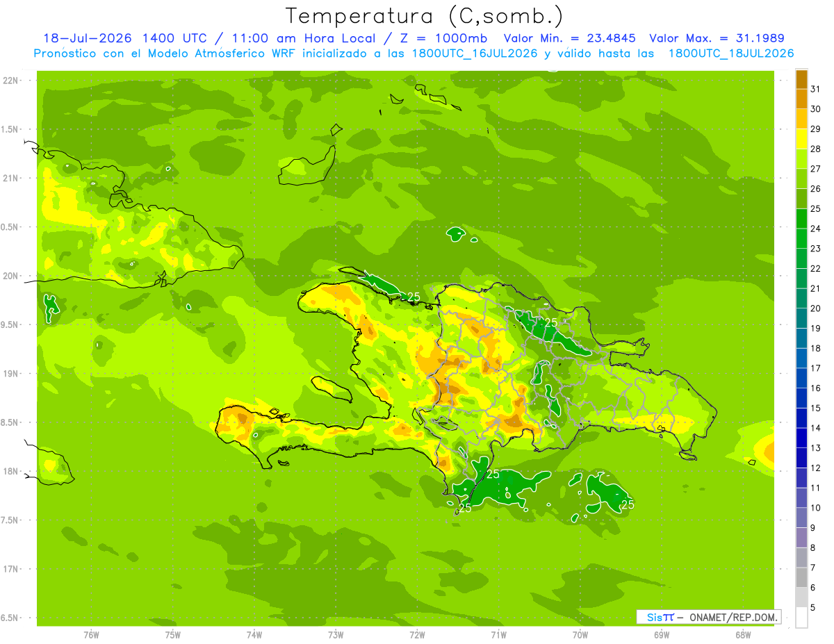Click the longitude axis label 68W
The image size is (834, 644).
742,635
